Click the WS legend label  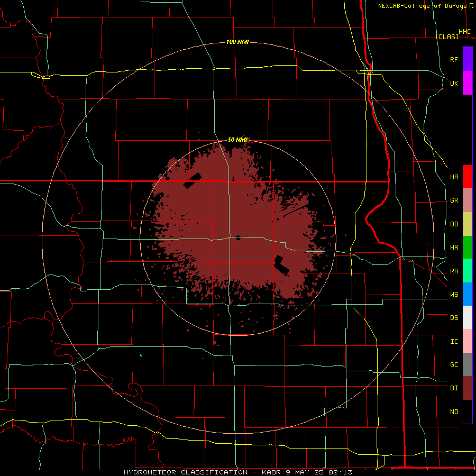[454, 295]
